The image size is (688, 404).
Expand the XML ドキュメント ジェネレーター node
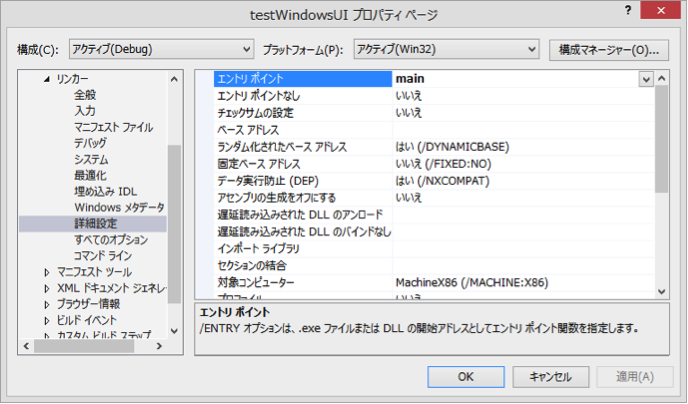click(47, 289)
